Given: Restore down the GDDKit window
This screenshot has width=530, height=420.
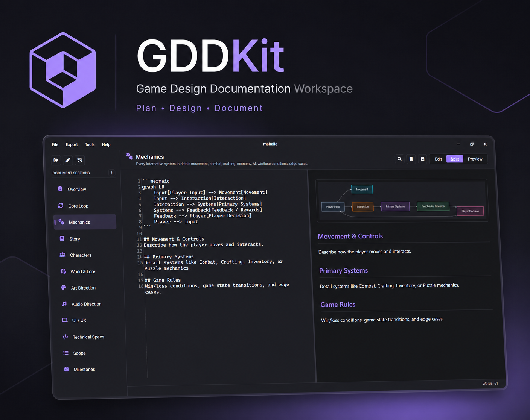Looking at the screenshot, I should pos(472,144).
